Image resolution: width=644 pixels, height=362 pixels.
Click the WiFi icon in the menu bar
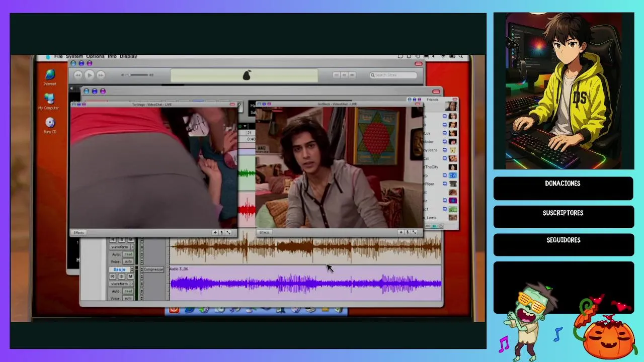tap(443, 56)
